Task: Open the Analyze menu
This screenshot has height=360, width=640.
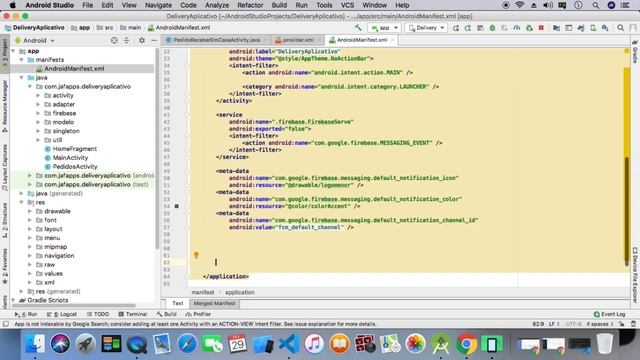Action: pos(217,5)
